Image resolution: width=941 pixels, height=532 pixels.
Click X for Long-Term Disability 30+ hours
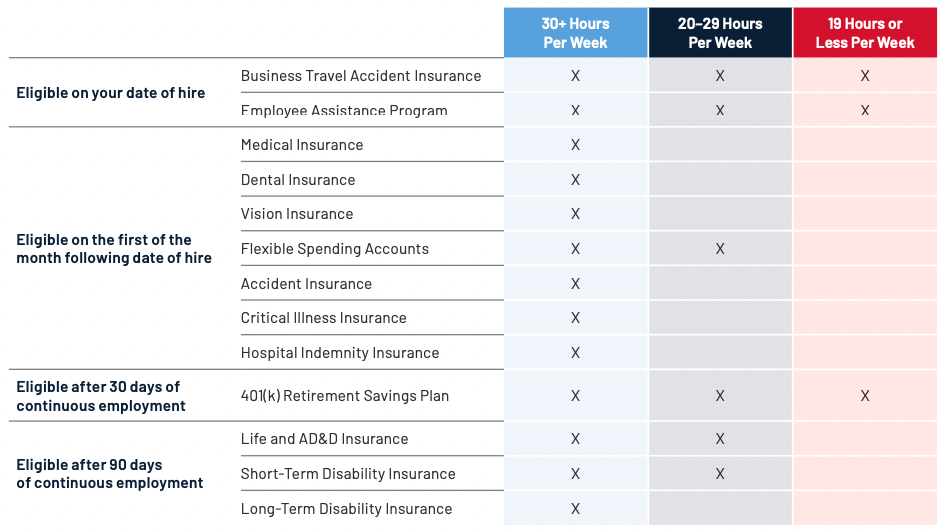click(x=576, y=509)
